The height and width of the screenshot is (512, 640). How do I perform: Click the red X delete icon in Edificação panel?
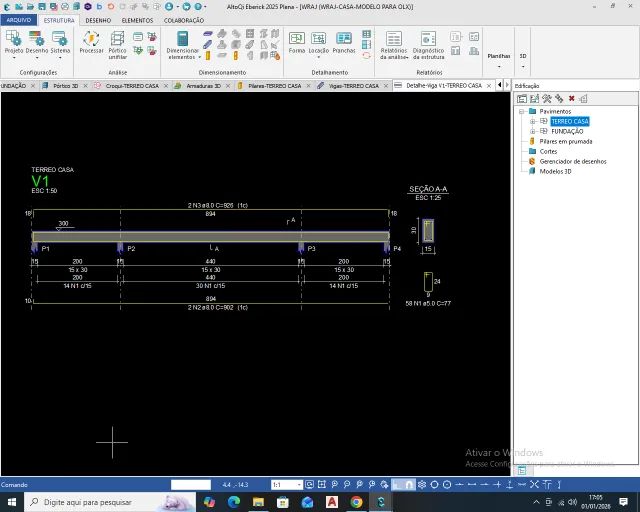pyautogui.click(x=571, y=98)
